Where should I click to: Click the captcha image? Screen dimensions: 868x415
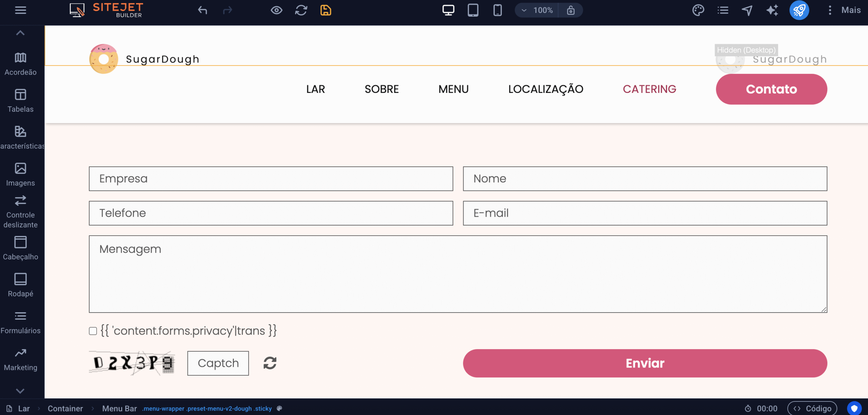132,363
